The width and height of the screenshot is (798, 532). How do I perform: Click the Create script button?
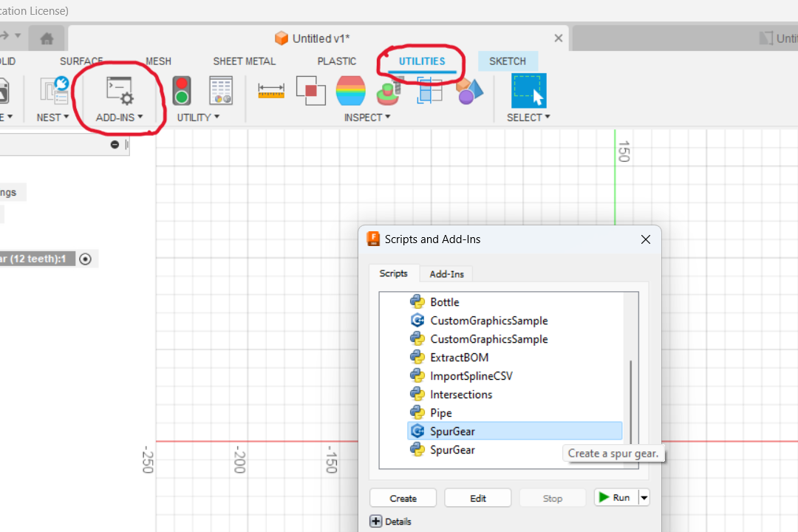click(x=403, y=498)
